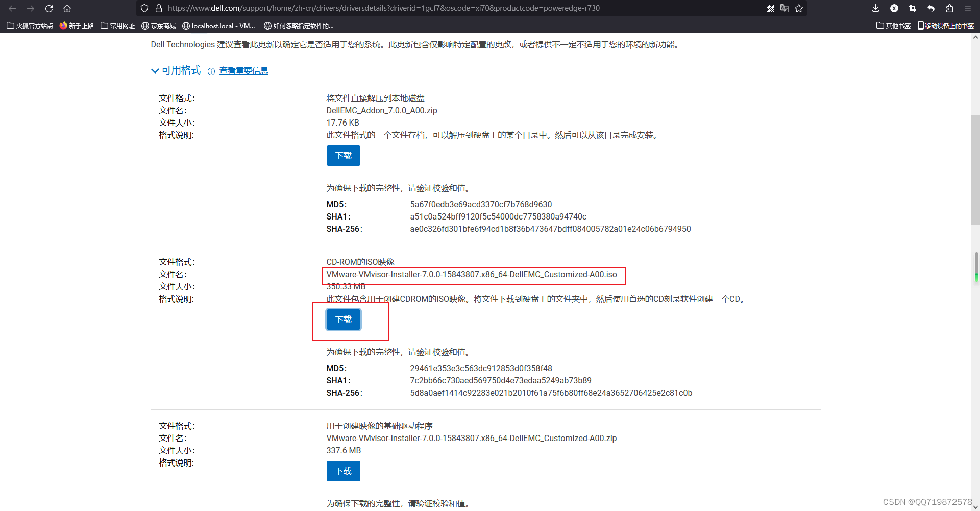The width and height of the screenshot is (980, 511).
Task: Go forward with the forward arrow
Action: 31,8
